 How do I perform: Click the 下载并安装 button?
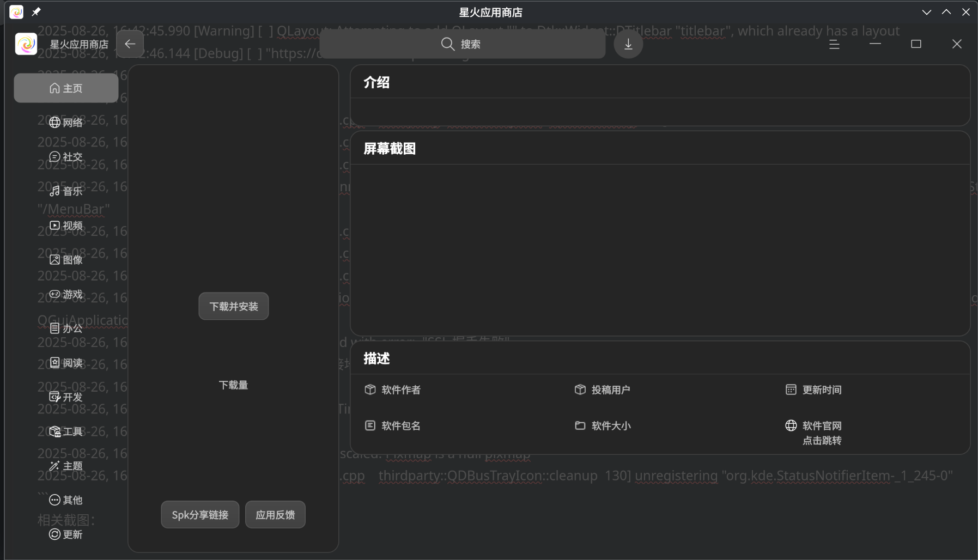point(234,306)
